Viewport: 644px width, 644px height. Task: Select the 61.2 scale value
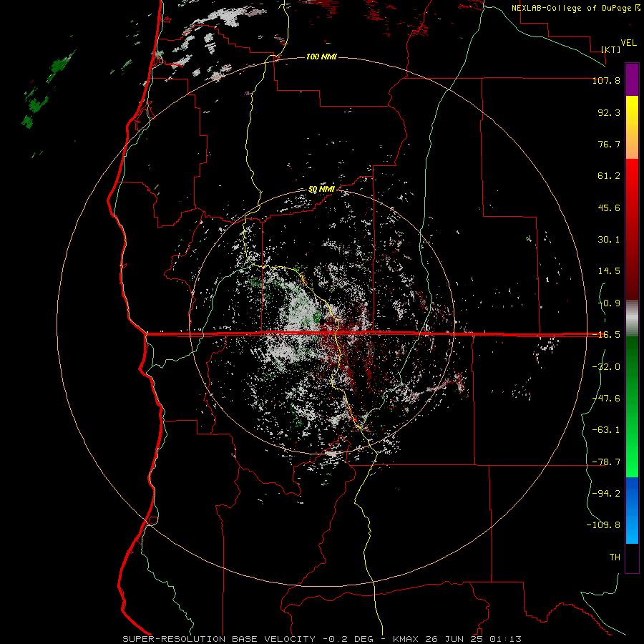[x=609, y=176]
